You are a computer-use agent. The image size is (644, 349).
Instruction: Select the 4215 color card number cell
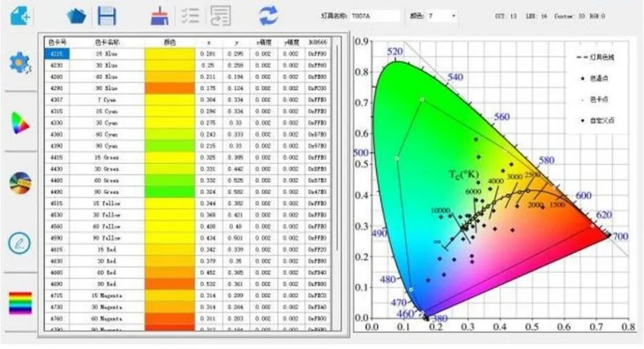pos(57,54)
